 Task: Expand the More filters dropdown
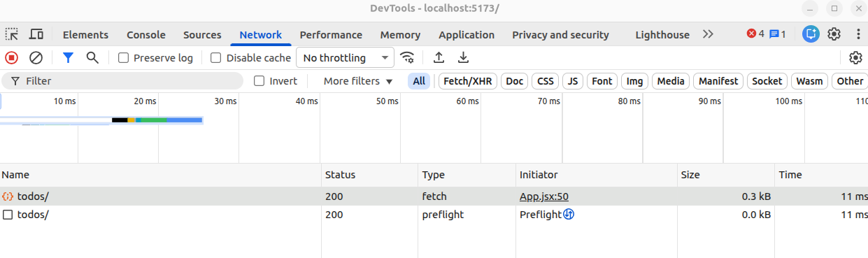point(358,81)
